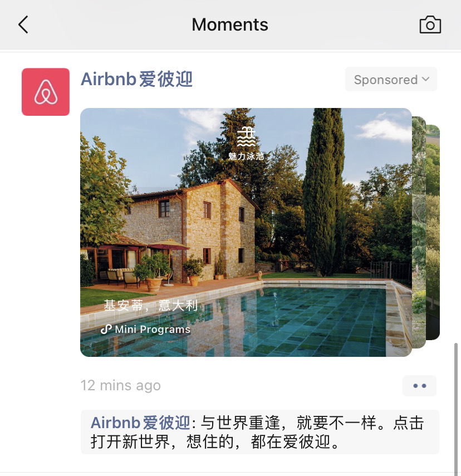
Task: Tap the 魅力泳池 label
Action: coord(246,156)
